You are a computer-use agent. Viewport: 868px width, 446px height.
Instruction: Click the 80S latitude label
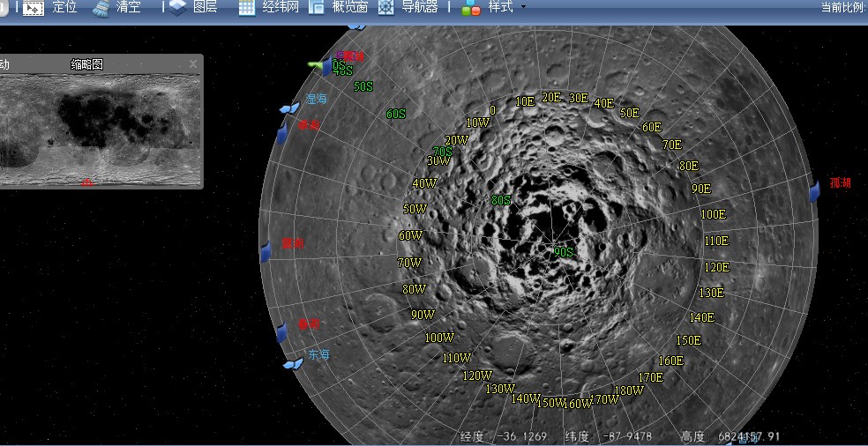[501, 200]
